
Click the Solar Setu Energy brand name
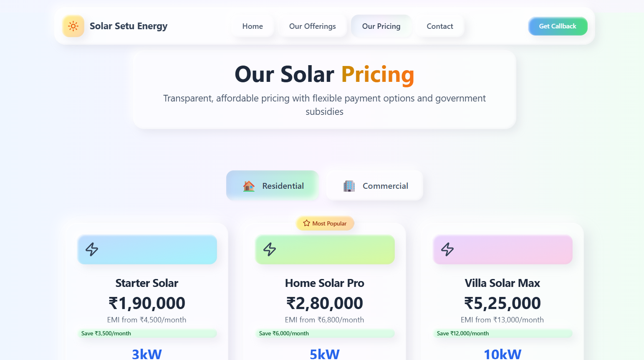coord(129,26)
